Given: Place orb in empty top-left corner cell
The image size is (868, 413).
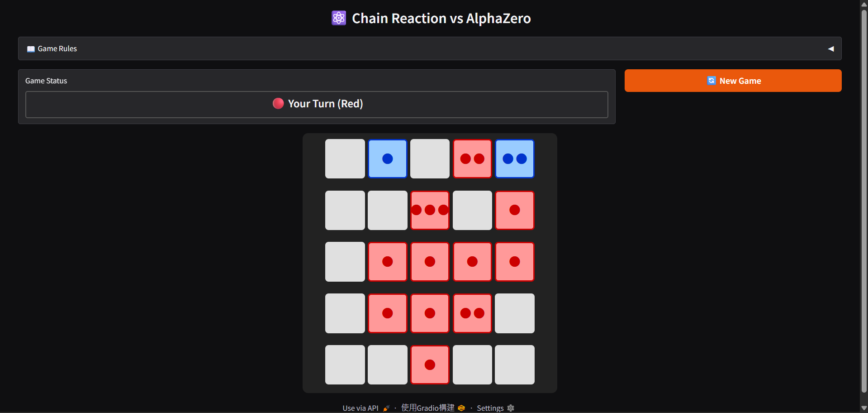Looking at the screenshot, I should pyautogui.click(x=345, y=158).
